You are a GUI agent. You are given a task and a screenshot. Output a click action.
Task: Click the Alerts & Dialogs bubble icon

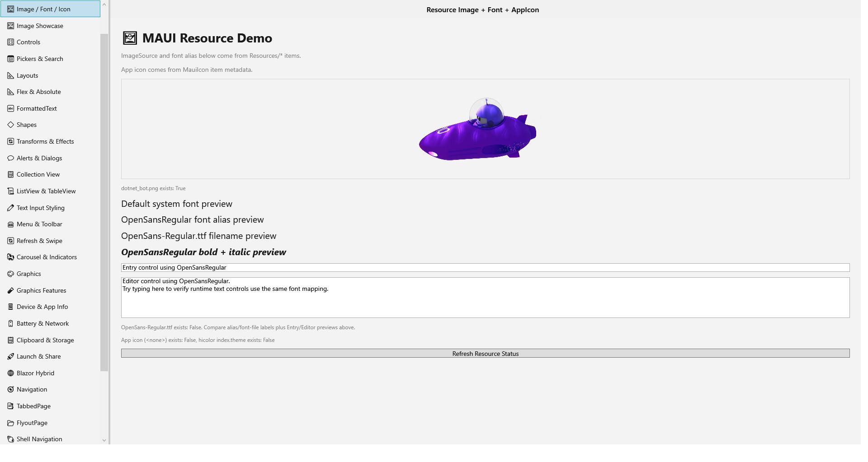10,158
